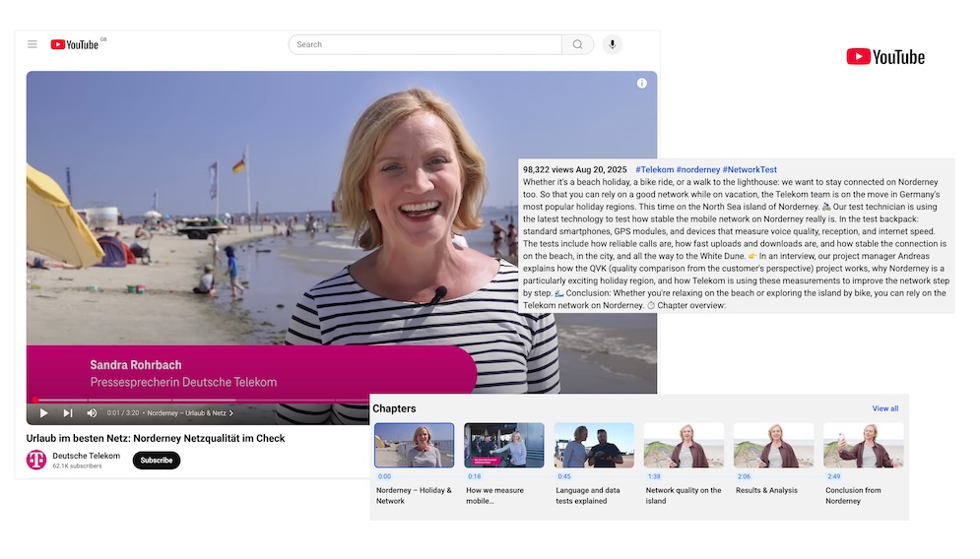980x559 pixels.
Task: Seek on the red video progress bar
Action: coord(200,400)
